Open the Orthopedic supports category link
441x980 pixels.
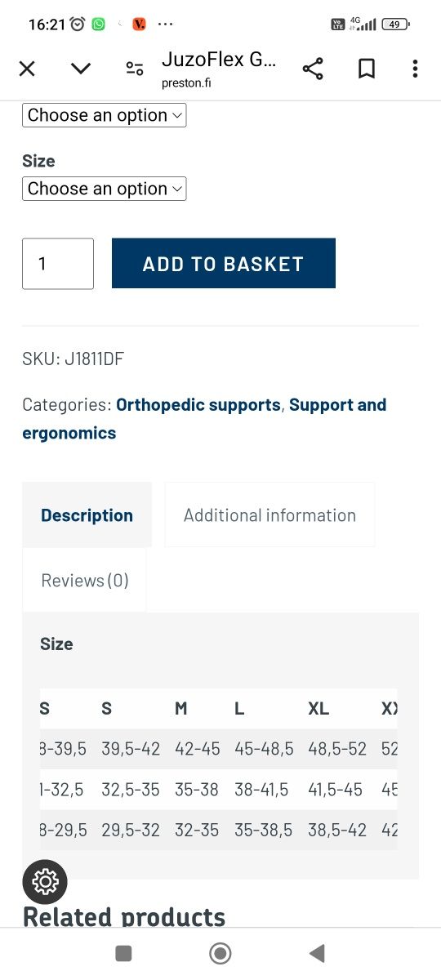pyautogui.click(x=198, y=405)
